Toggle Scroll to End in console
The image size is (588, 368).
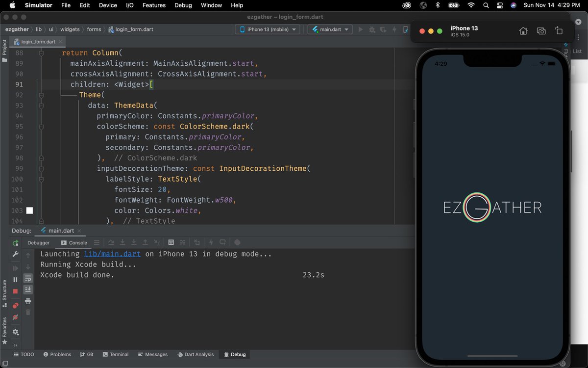(x=28, y=289)
